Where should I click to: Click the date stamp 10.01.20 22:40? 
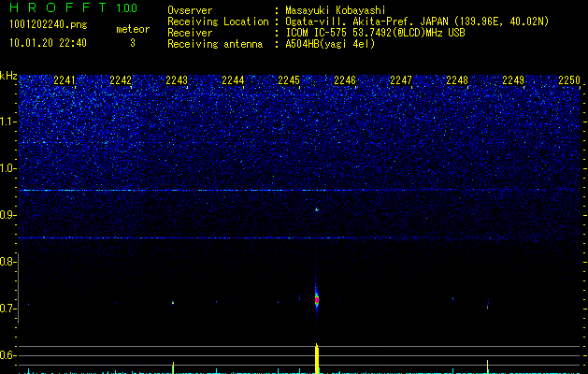pos(48,43)
